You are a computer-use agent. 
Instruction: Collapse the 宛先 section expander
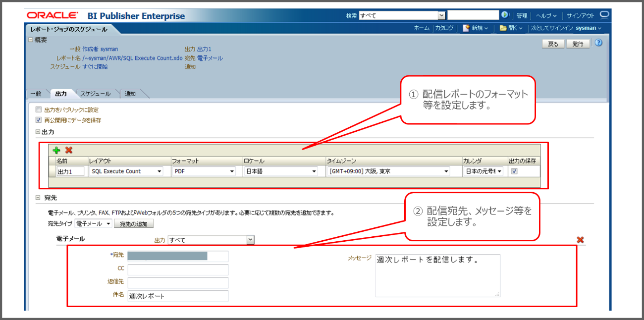38,197
